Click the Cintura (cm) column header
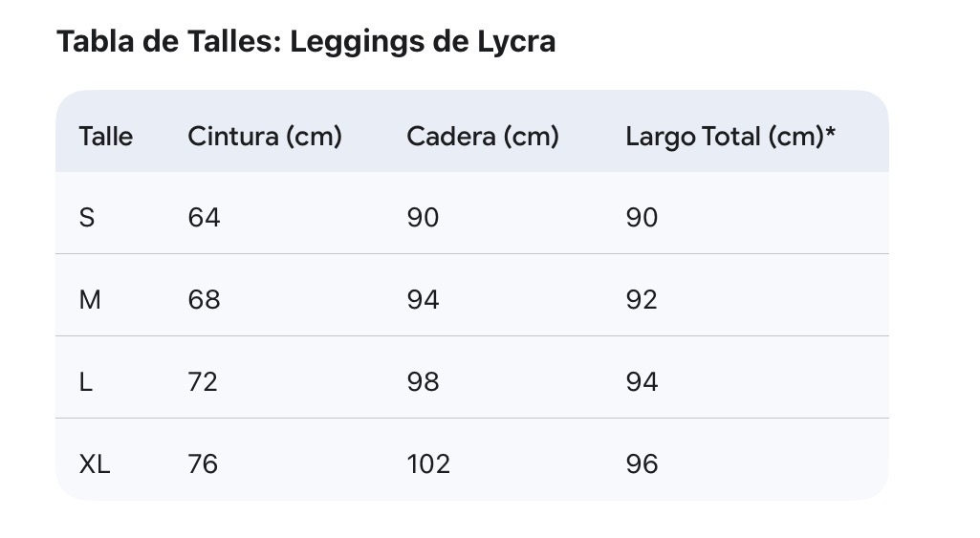 (x=265, y=136)
